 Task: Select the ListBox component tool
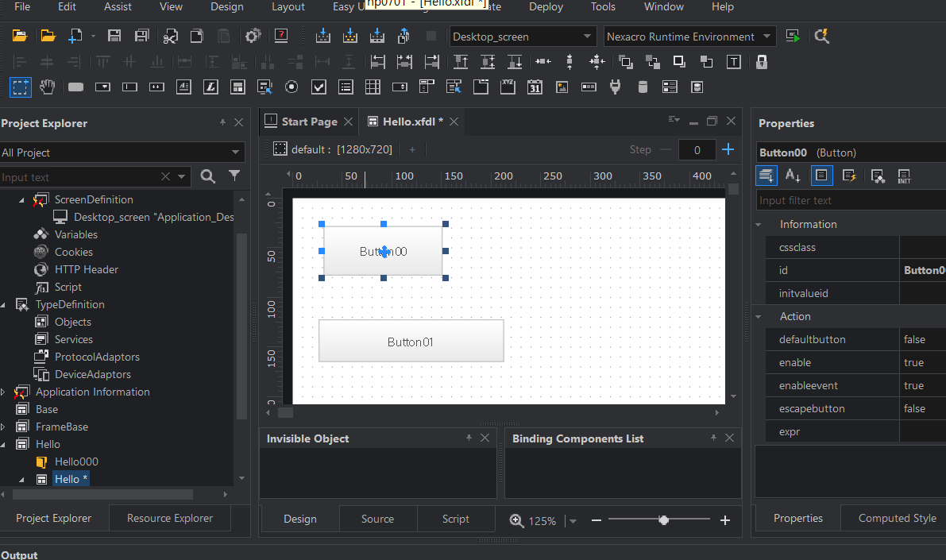(x=346, y=87)
